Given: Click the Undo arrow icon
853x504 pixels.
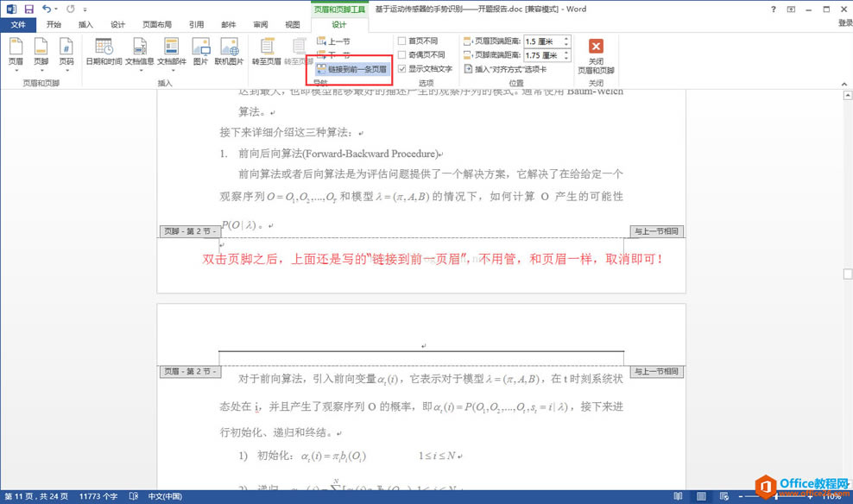Looking at the screenshot, I should [x=47, y=9].
